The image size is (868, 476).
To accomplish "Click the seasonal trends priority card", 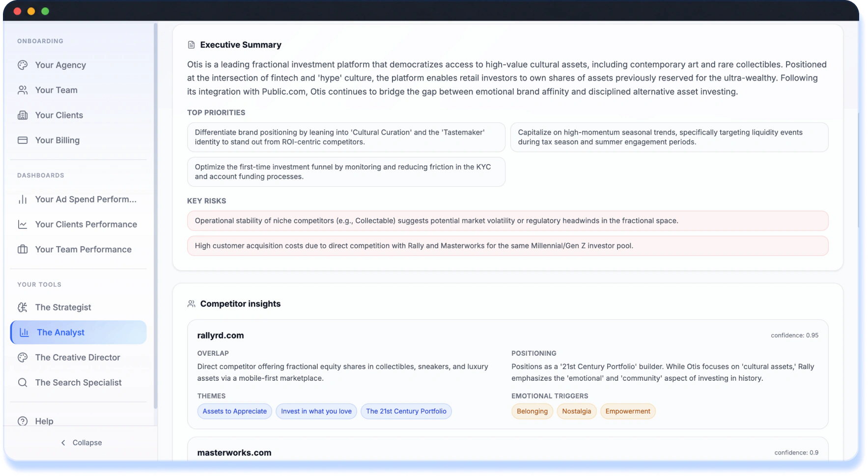I will pyautogui.click(x=669, y=137).
